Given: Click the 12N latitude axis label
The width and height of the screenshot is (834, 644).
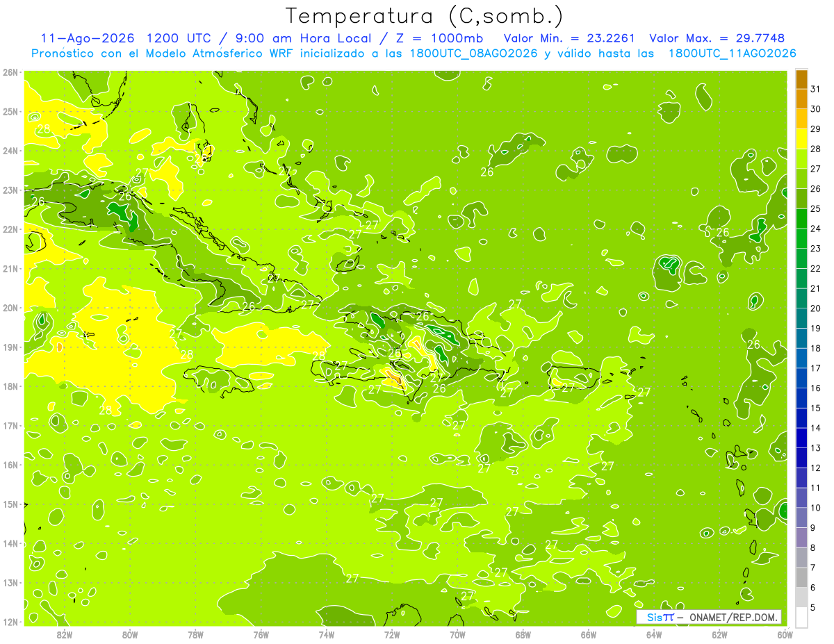Looking at the screenshot, I should 10,622.
